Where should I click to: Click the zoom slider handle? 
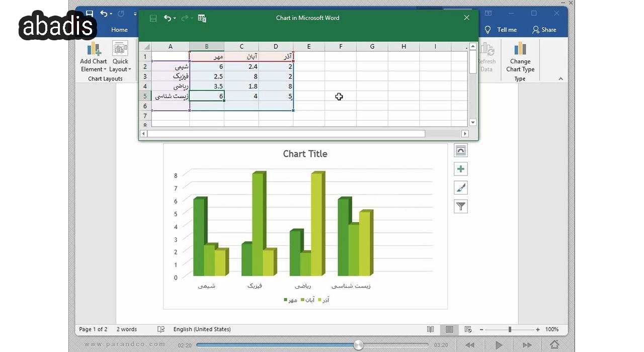pos(510,329)
